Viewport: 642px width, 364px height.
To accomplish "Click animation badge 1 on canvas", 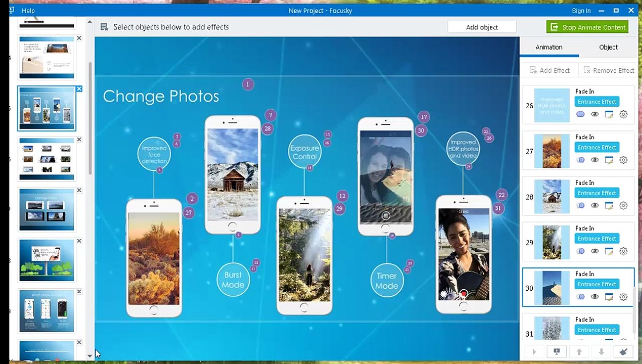I will click(247, 84).
